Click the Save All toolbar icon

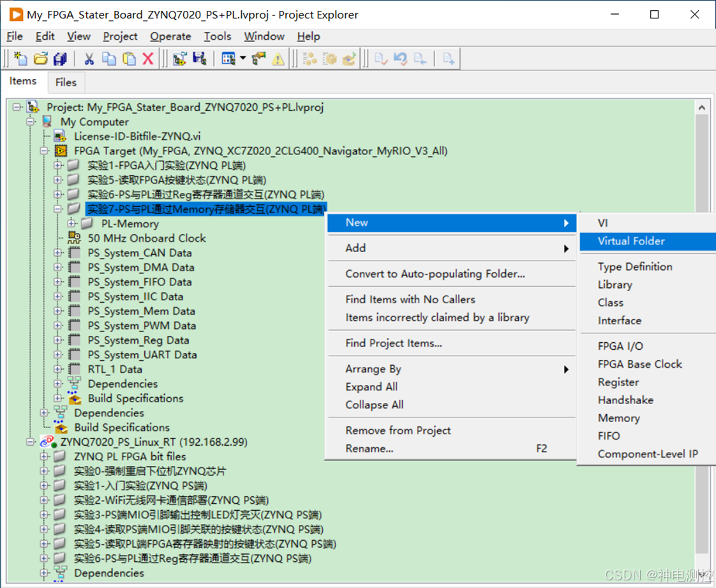[60, 59]
